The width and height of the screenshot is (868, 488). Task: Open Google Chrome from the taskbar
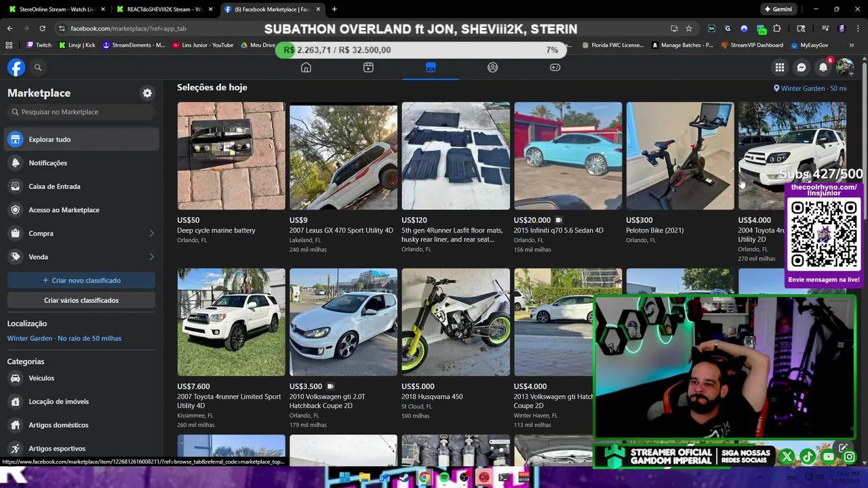425,478
